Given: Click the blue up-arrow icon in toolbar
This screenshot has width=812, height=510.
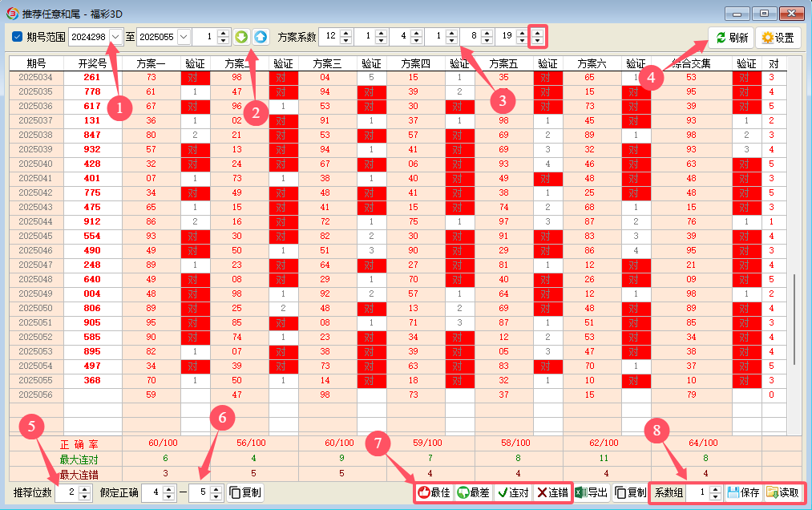Looking at the screenshot, I should [x=261, y=37].
